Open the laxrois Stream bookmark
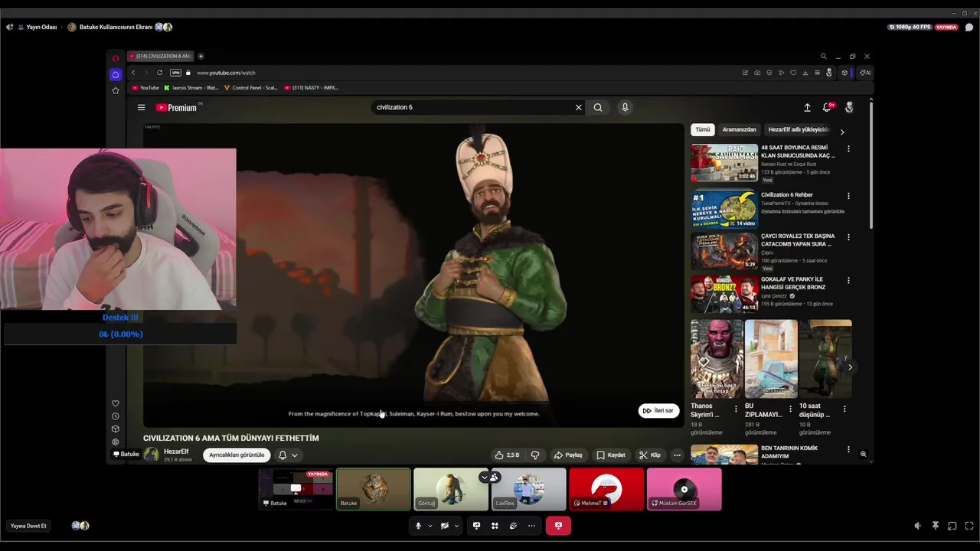 click(x=191, y=88)
